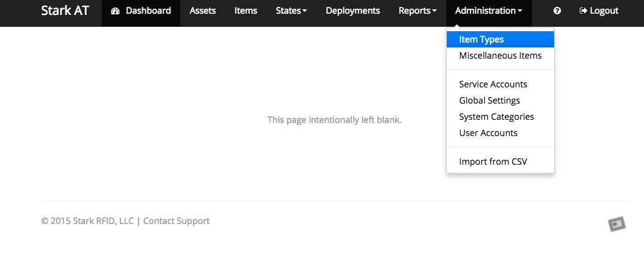Click the Stark AT brand logo

click(65, 11)
